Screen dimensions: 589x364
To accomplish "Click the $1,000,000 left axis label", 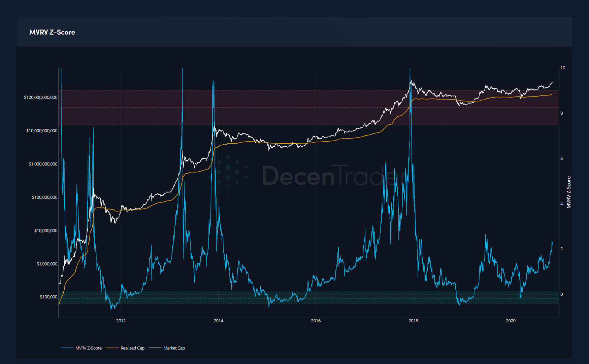I will point(47,264).
